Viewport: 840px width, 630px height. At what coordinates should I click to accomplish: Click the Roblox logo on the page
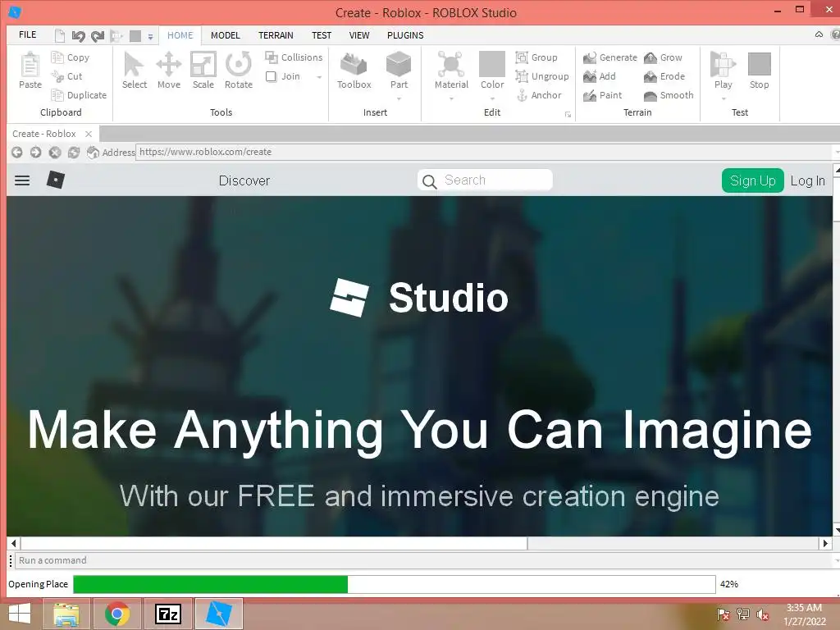click(x=56, y=180)
